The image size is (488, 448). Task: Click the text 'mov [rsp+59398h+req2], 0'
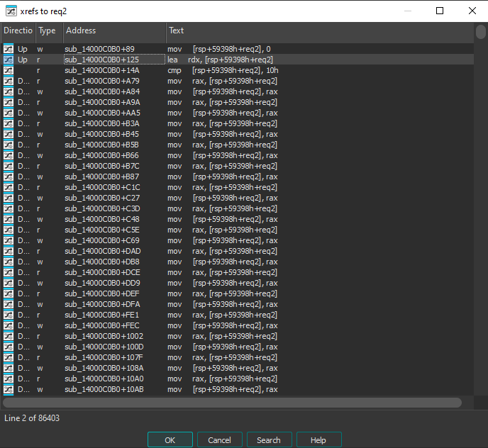(x=219, y=49)
